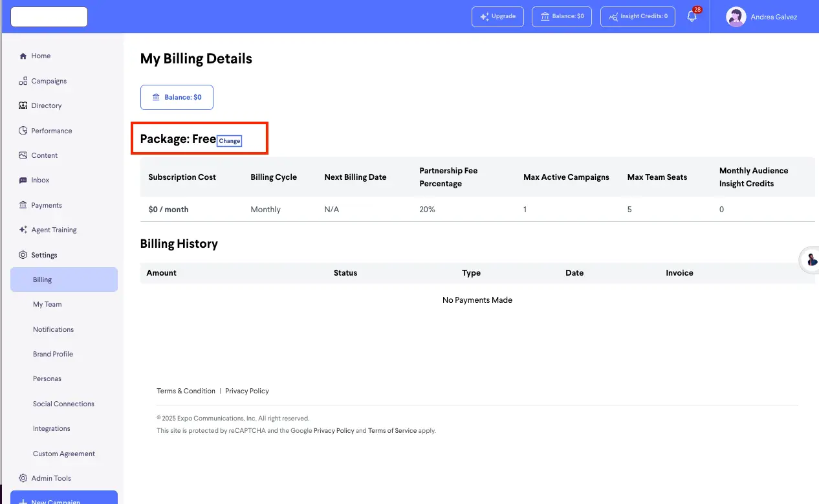Click the Performance pie chart icon
This screenshot has height=504, width=819.
coord(23,131)
